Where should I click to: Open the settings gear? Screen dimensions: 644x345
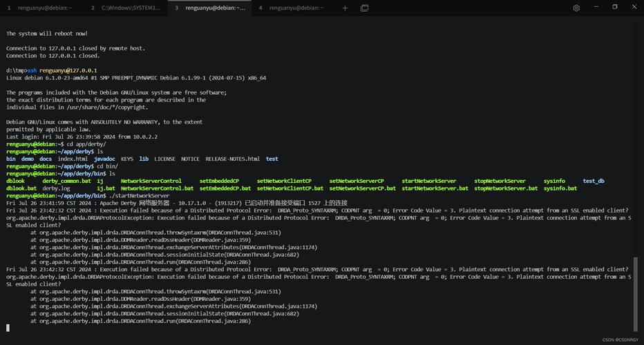(576, 8)
